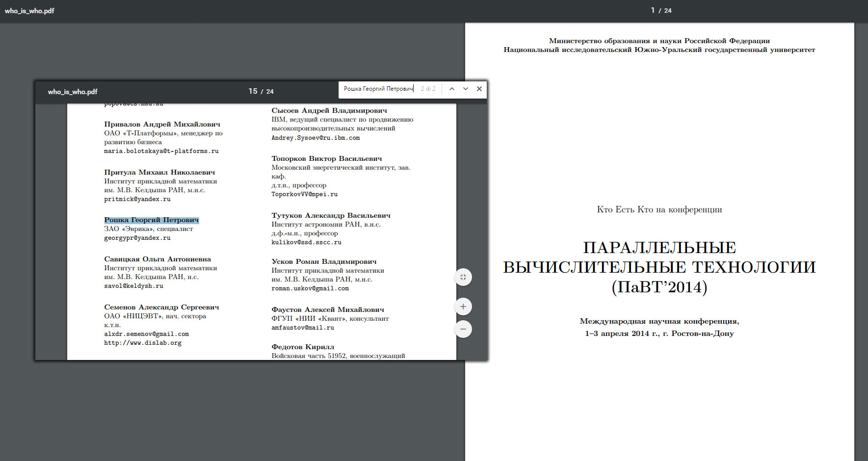Viewport: 868px width, 461px height.
Task: Go to next search match arrow
Action: [466, 89]
